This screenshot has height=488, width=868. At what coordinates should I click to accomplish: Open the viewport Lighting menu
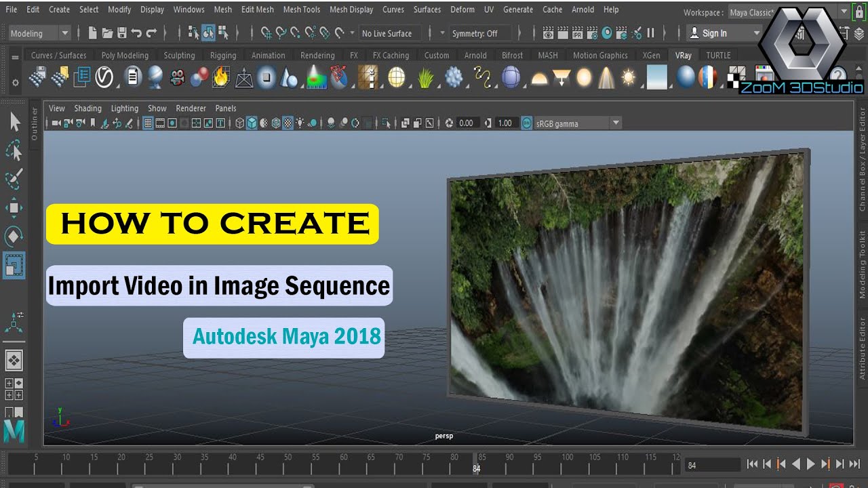(124, 108)
